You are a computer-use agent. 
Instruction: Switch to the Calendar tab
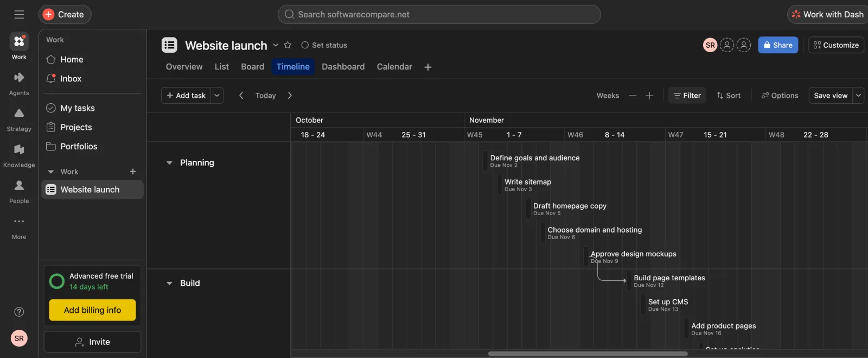[394, 67]
